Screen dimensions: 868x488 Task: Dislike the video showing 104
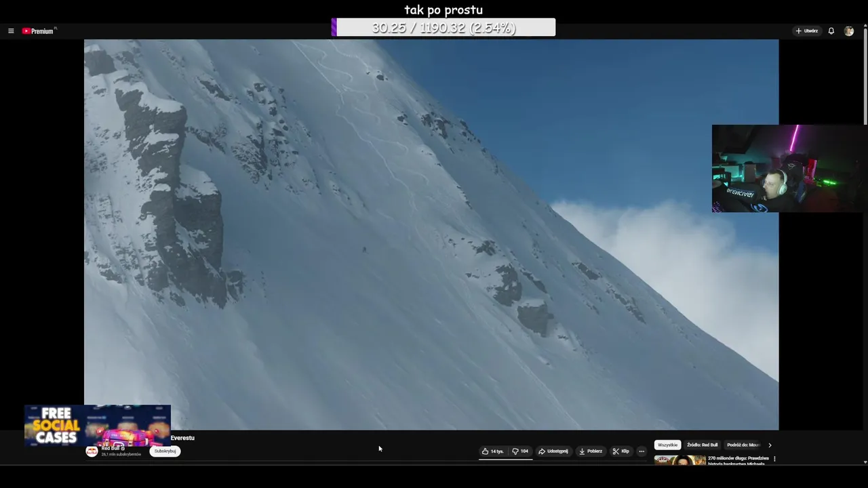tap(520, 451)
